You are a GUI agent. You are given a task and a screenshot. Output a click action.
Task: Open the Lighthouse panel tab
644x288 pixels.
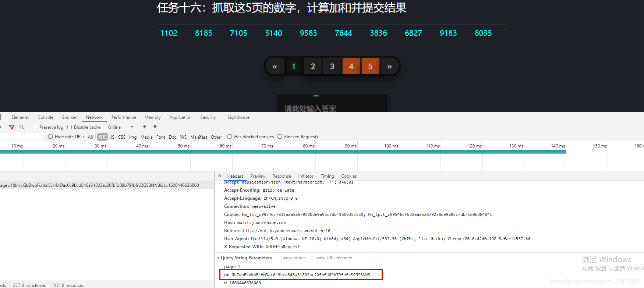click(238, 117)
